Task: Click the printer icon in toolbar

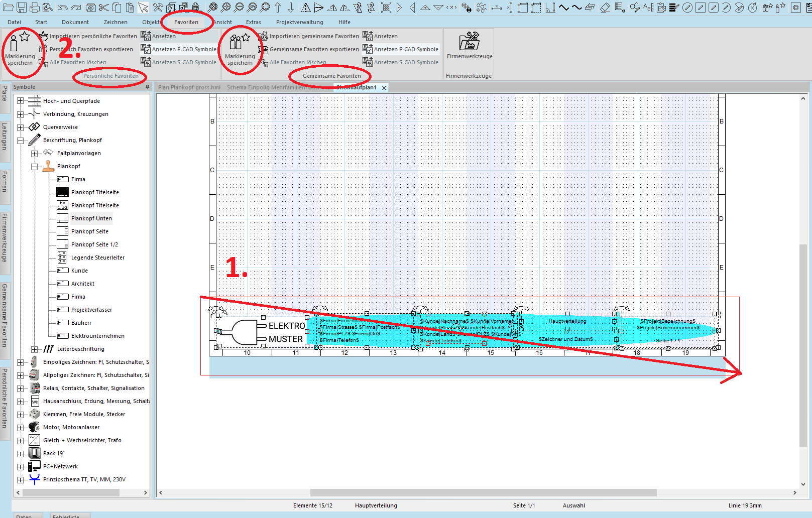Action: (34, 8)
